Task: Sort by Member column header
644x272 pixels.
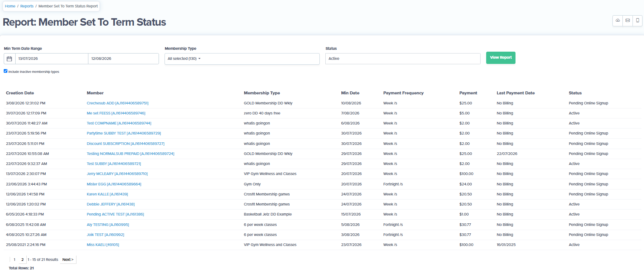Action: (95, 93)
